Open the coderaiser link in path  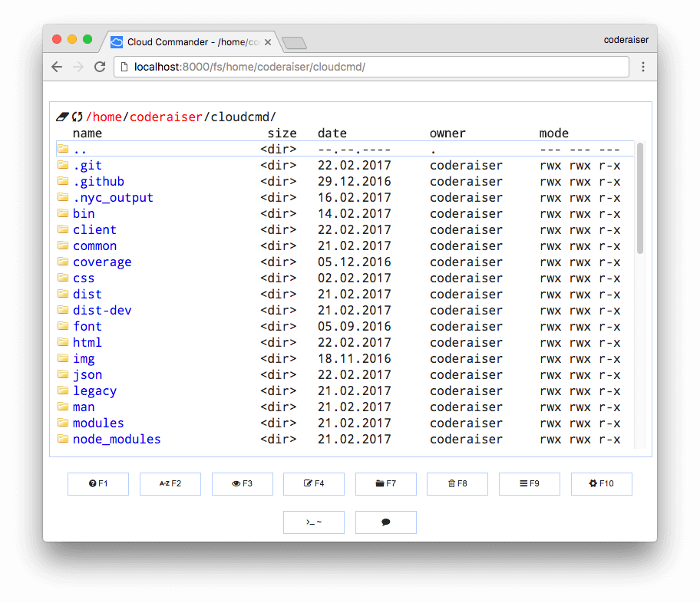(166, 117)
